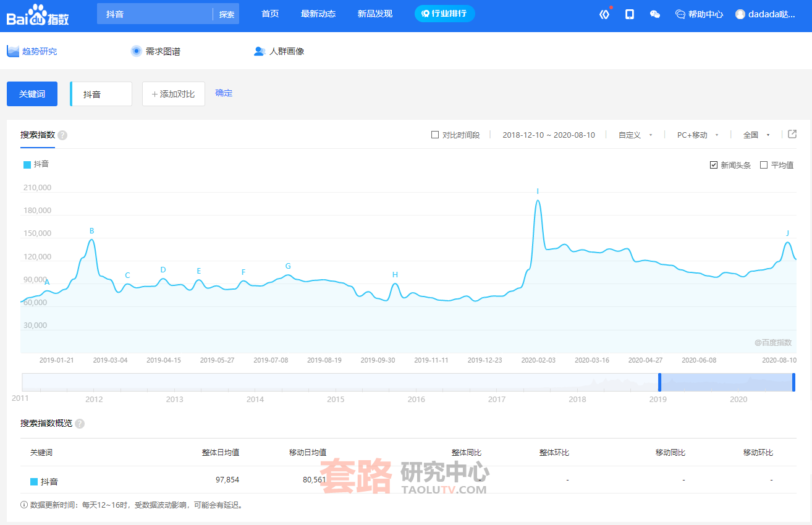Viewport: 812px width, 525px height.
Task: Go to 首页 in the top navigation
Action: [x=270, y=14]
